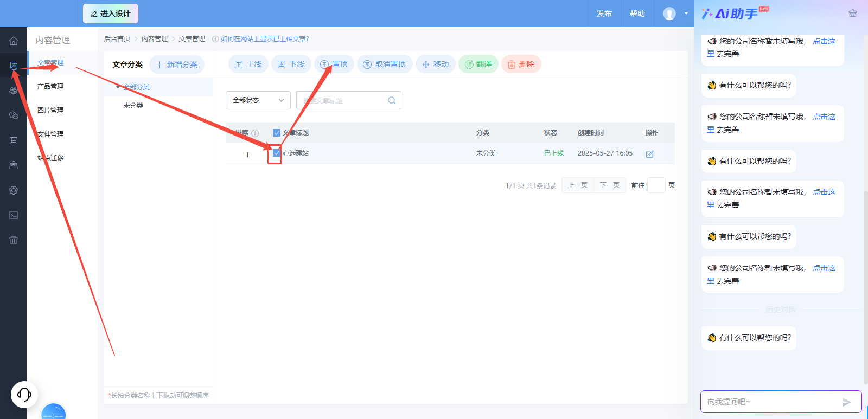The height and width of the screenshot is (419, 868).
Task: Focus the 向我提问吧 chat input
Action: coord(781,402)
